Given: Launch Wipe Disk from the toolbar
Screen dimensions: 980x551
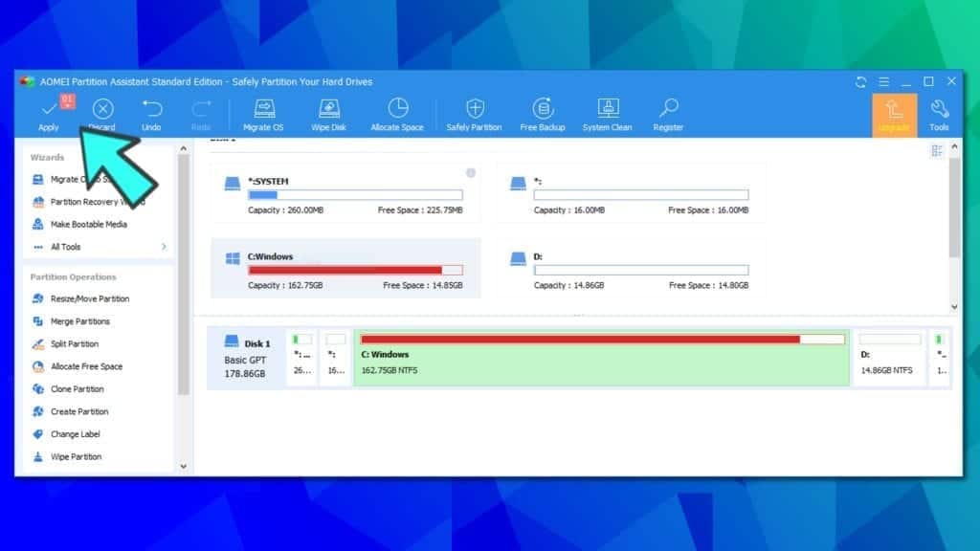Looking at the screenshot, I should 329,115.
